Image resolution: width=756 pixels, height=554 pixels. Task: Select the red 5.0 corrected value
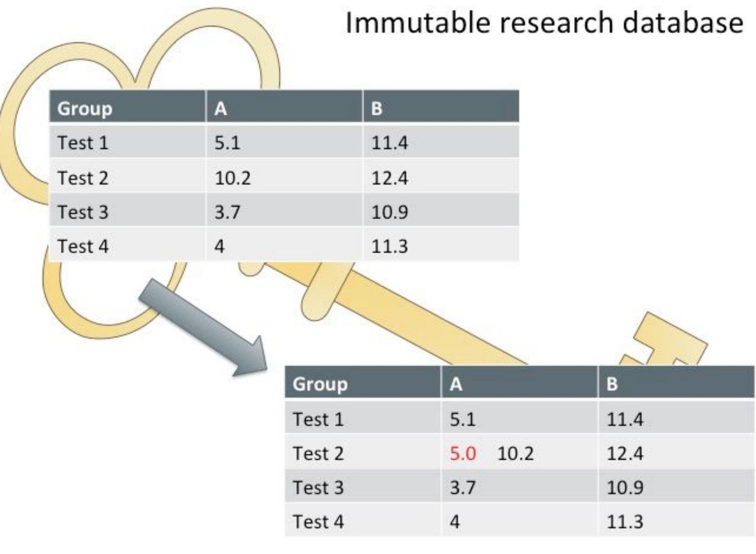463,454
